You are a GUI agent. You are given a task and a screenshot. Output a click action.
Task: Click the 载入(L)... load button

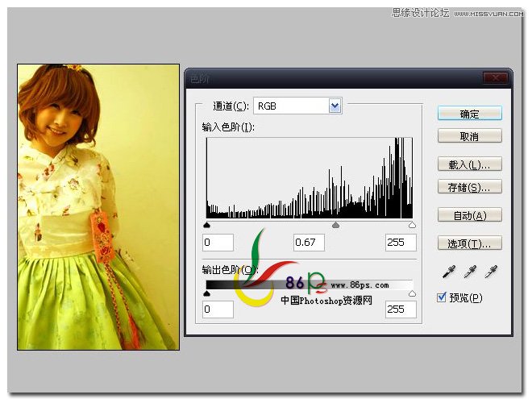[x=470, y=164]
